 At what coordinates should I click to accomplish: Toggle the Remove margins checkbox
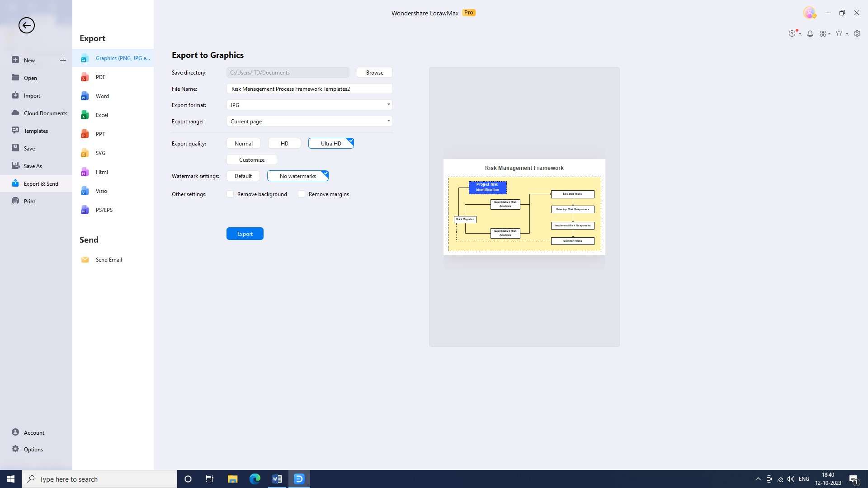click(302, 194)
